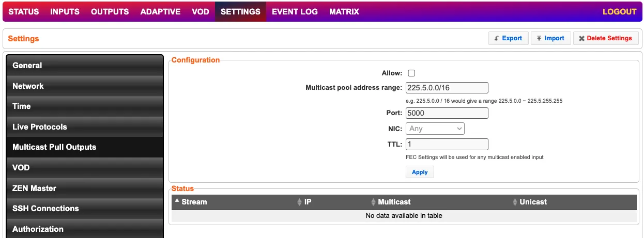This screenshot has width=644, height=238.
Task: Click the orange Settings page heading
Action: 23,39
